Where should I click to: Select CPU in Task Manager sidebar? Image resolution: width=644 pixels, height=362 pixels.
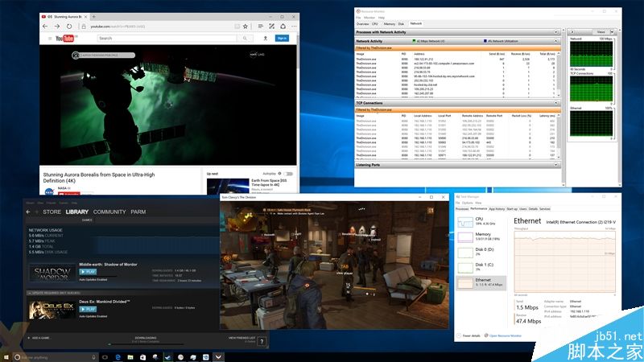481,222
